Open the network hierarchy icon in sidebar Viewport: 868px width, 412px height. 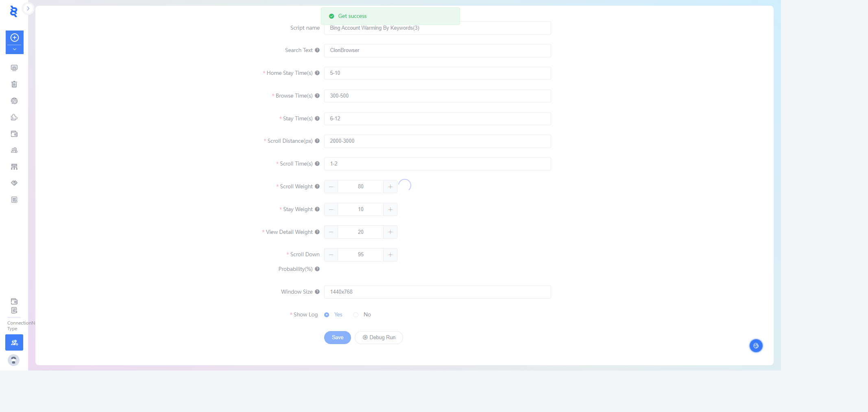click(x=14, y=167)
